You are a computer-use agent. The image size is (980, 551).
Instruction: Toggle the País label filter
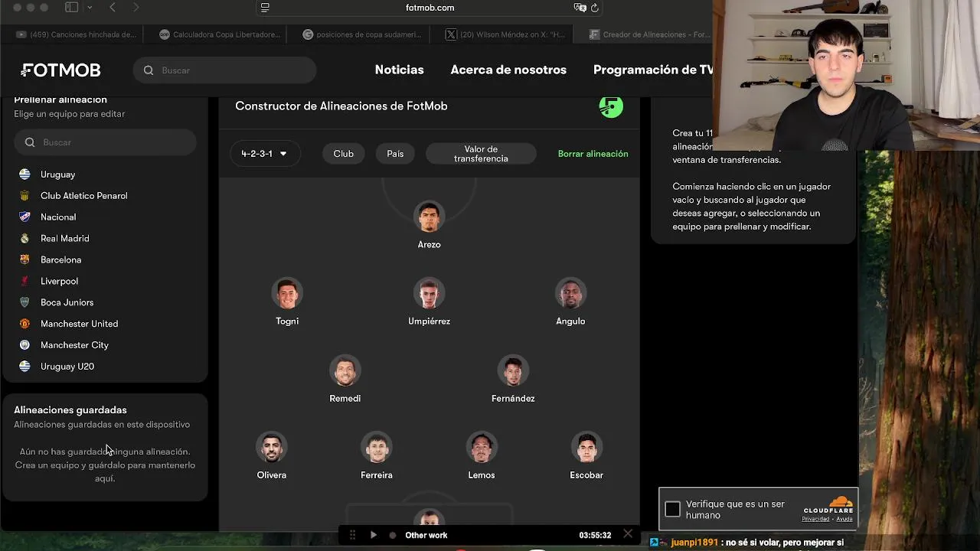click(x=395, y=154)
